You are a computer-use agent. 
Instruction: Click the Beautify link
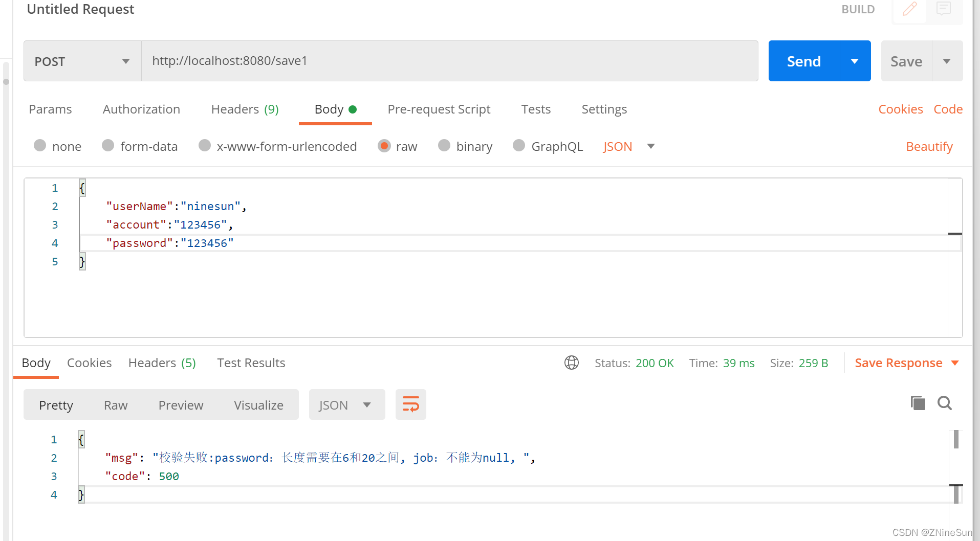929,147
